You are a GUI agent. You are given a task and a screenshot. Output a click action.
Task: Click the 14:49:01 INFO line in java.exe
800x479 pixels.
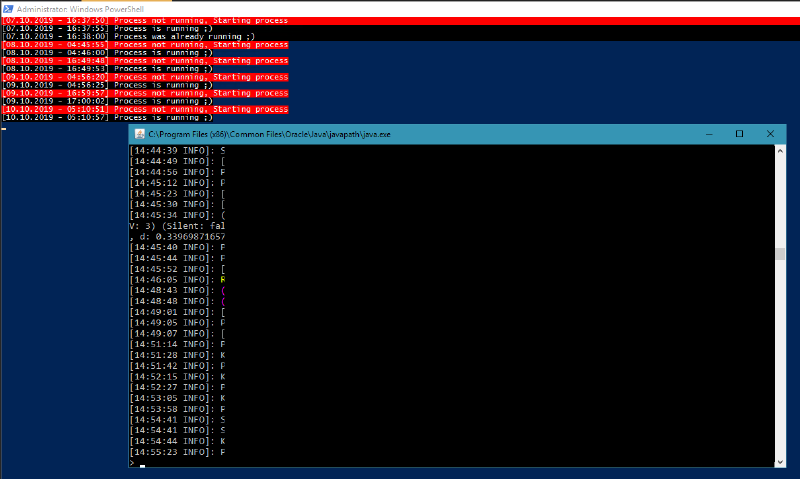click(177, 312)
